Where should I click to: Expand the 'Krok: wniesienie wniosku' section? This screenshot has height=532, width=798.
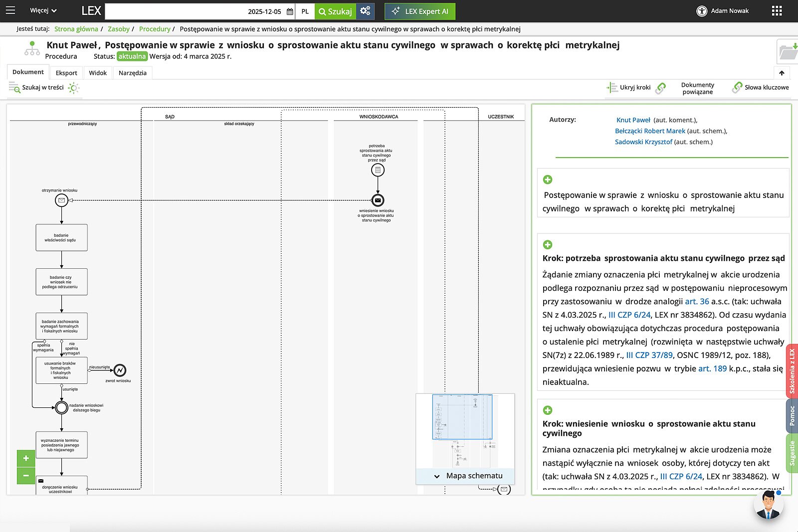coord(548,410)
